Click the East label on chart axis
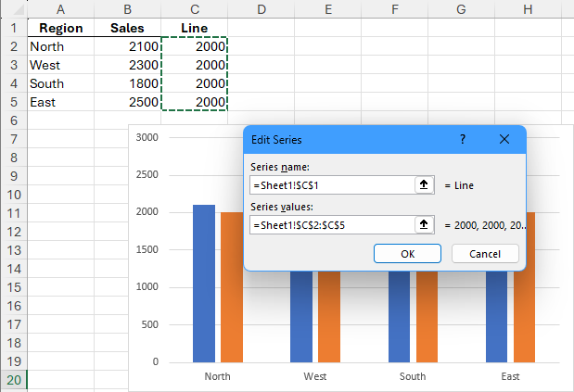The width and height of the screenshot is (574, 392). point(510,377)
